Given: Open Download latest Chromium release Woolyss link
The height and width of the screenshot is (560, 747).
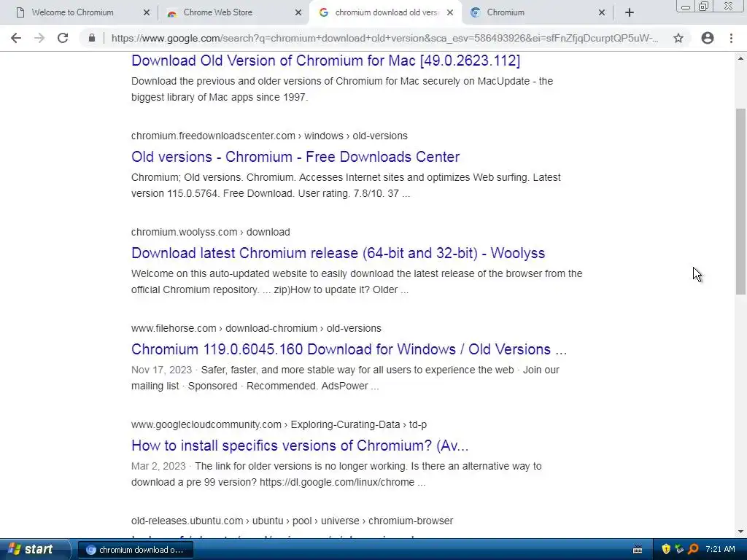Looking at the screenshot, I should [x=338, y=253].
